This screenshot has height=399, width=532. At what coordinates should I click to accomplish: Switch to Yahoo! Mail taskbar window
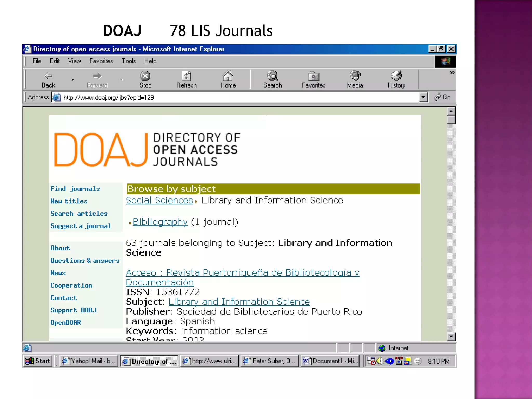[x=89, y=361]
